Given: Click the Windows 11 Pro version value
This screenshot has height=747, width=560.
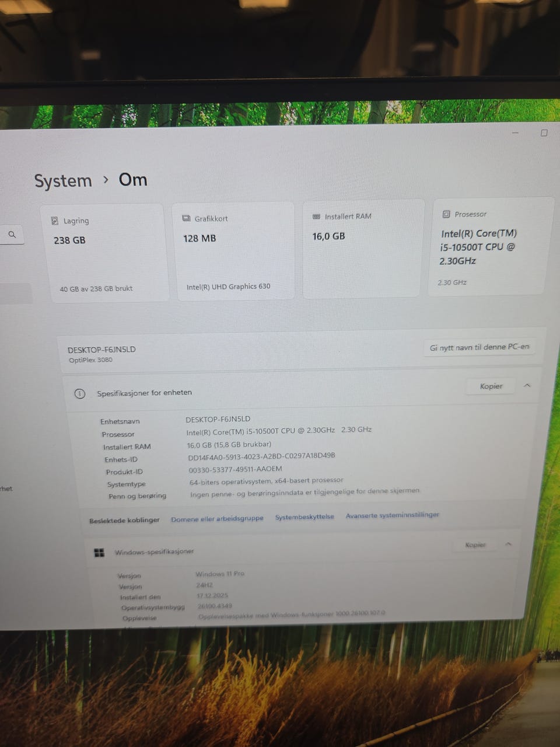Looking at the screenshot, I should (x=220, y=574).
